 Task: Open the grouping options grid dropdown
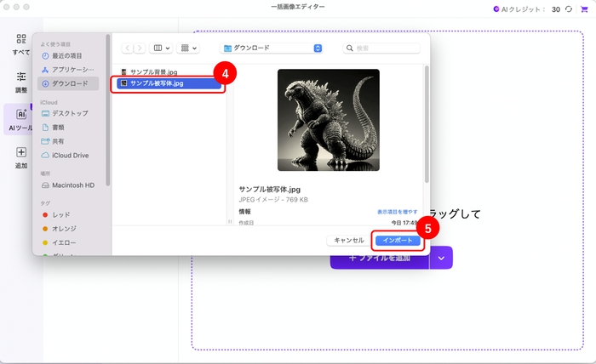[188, 48]
